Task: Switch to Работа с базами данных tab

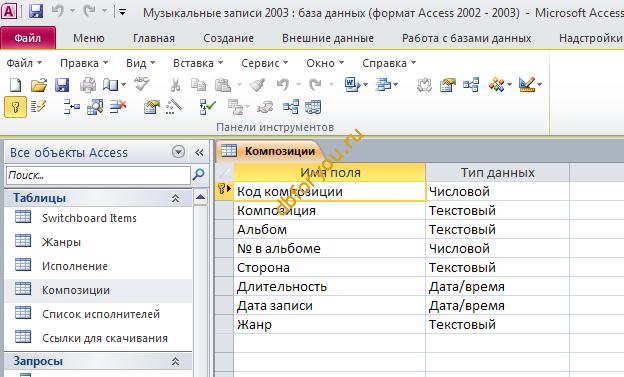Action: [466, 38]
